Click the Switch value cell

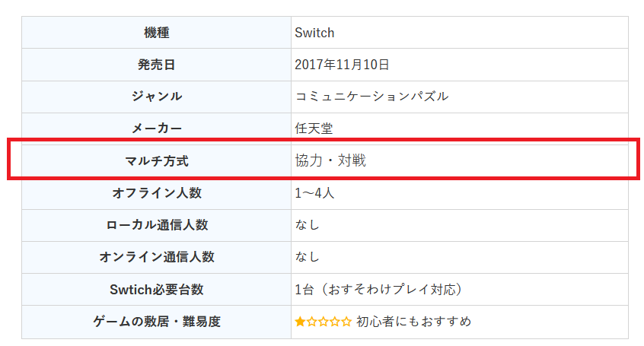[314, 33]
